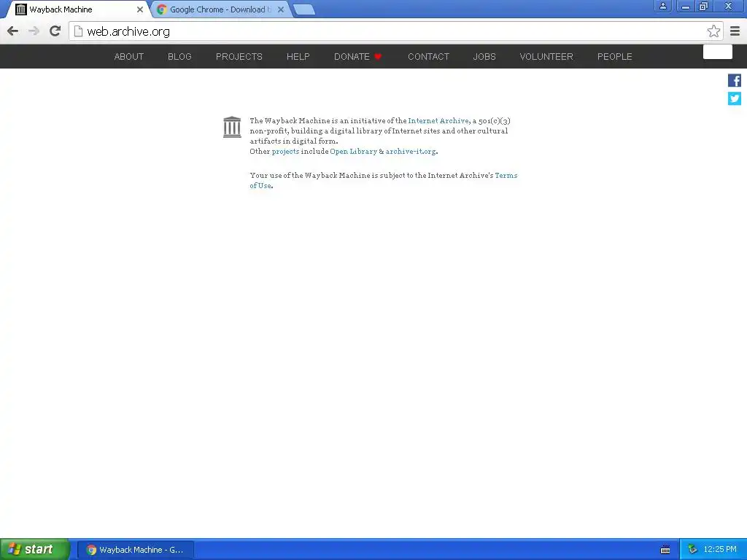Minimize the Chrome window

(x=686, y=6)
